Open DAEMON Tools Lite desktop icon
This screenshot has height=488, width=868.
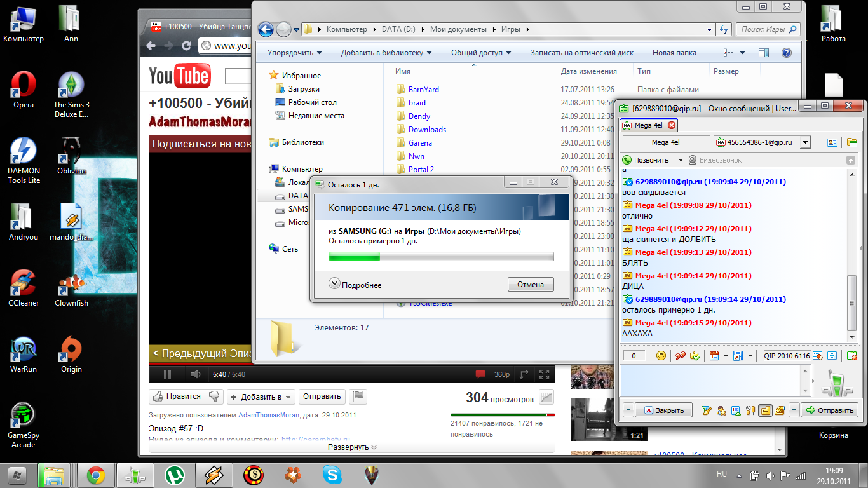pyautogui.click(x=24, y=161)
